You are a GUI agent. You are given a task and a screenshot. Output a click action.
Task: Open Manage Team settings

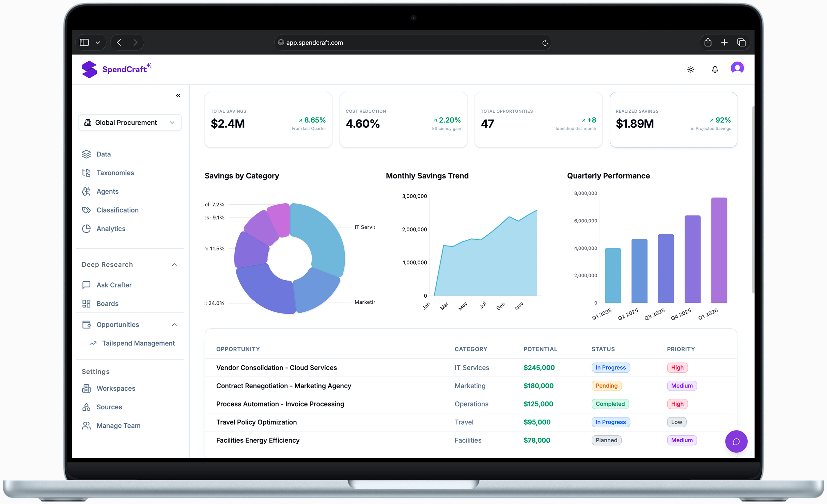point(118,425)
